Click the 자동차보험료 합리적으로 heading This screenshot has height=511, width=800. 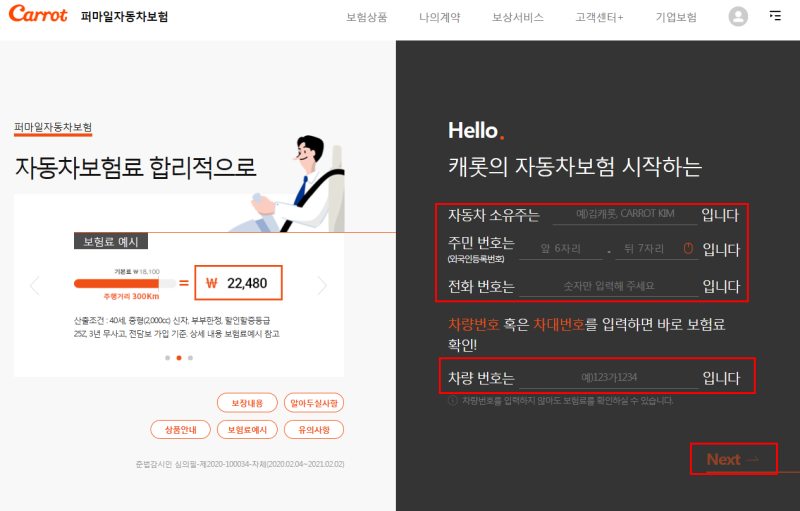135,167
